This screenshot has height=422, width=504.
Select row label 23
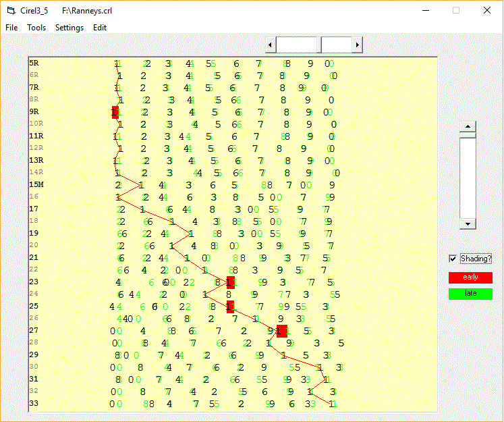click(x=34, y=282)
